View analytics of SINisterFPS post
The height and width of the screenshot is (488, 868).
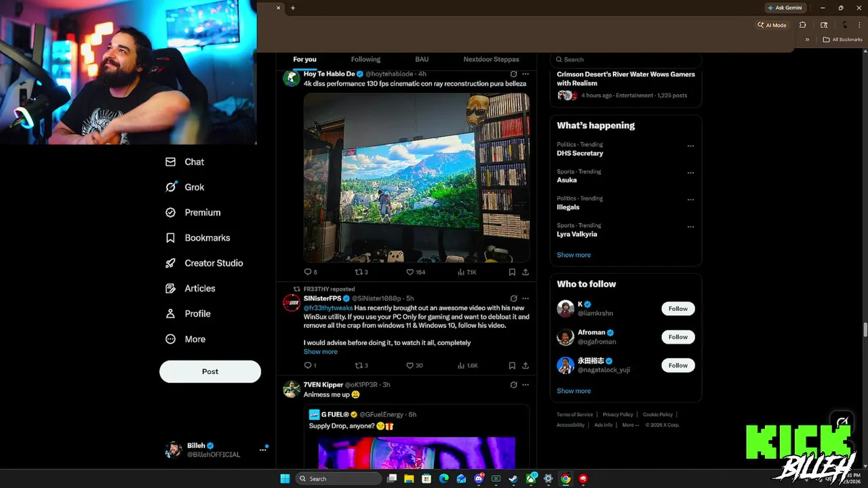tap(468, 365)
